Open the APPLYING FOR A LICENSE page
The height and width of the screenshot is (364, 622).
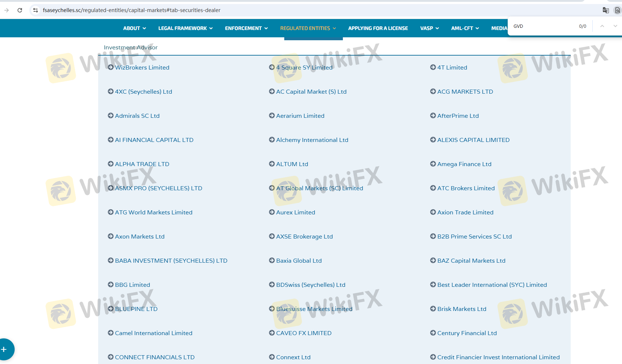click(x=378, y=28)
